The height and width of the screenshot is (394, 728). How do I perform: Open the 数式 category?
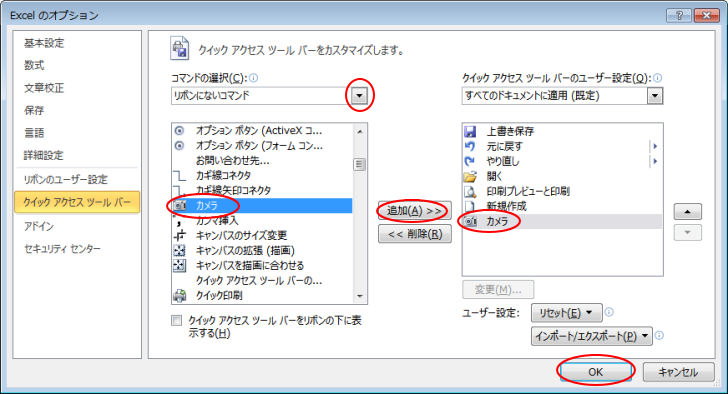coord(34,65)
